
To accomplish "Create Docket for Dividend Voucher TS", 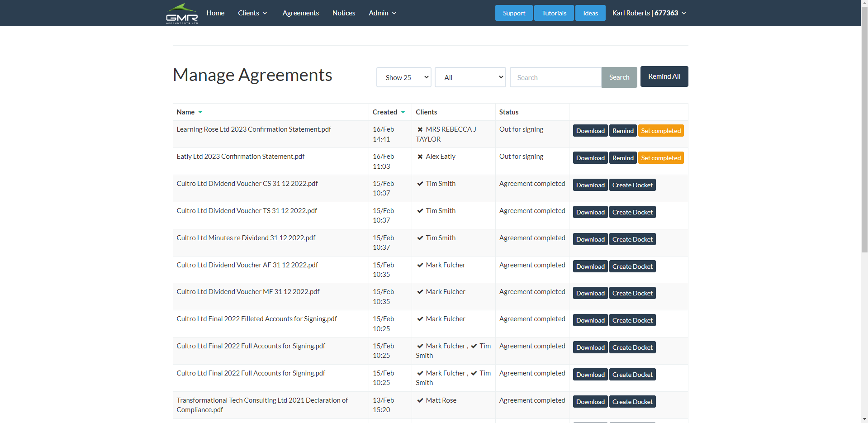I will (x=632, y=212).
